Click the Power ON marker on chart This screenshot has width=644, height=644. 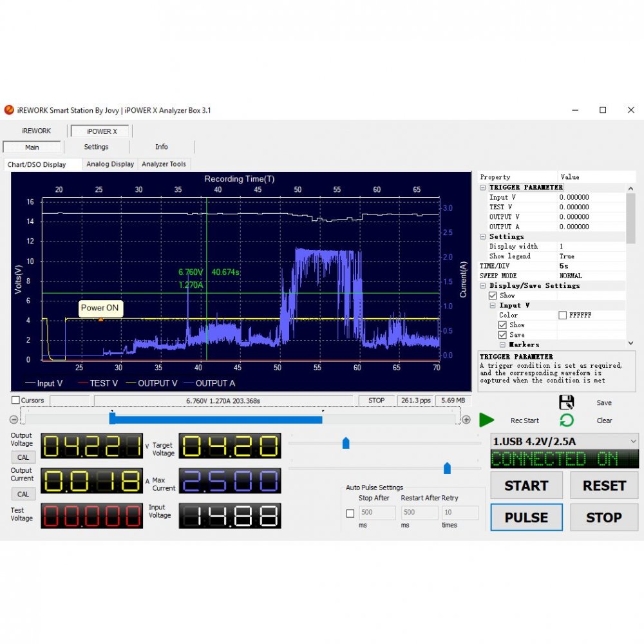click(100, 308)
